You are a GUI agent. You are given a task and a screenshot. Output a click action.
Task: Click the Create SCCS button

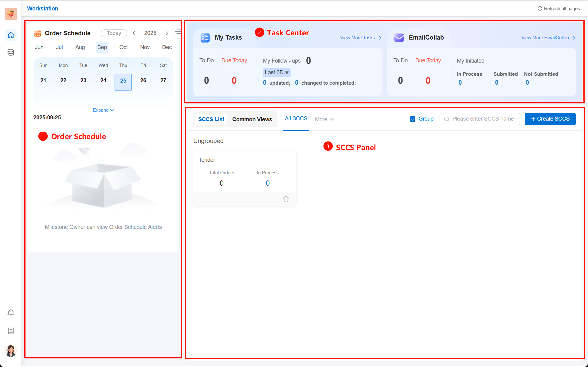click(x=550, y=119)
